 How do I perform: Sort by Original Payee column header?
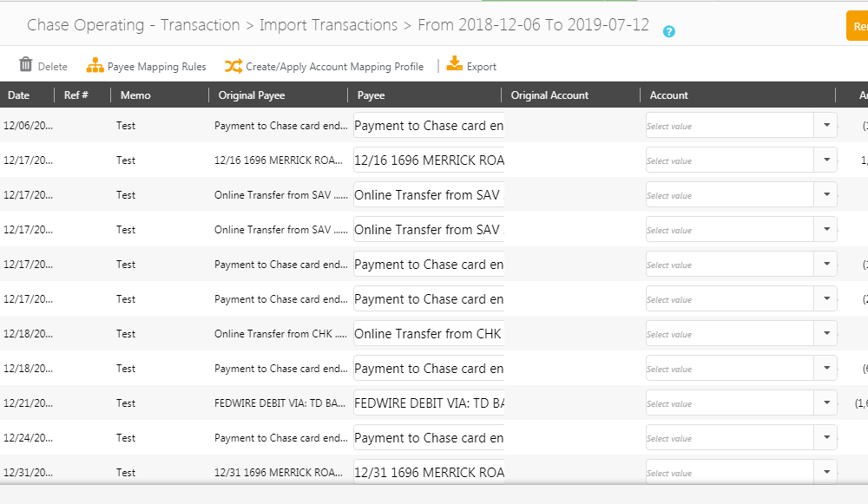pyautogui.click(x=252, y=95)
